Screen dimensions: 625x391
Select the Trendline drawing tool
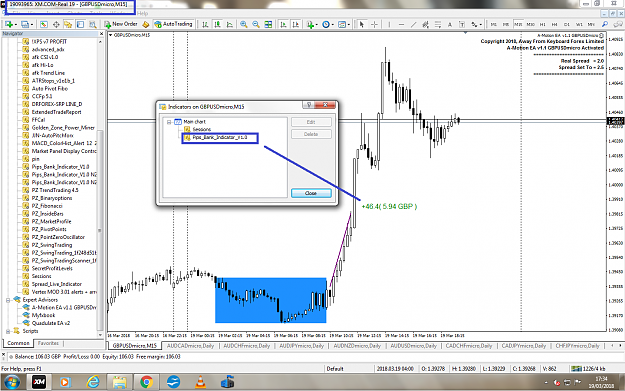point(413,24)
